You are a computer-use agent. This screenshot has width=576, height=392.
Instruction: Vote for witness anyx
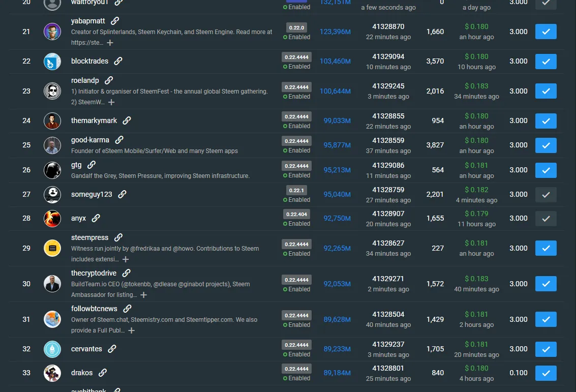(x=545, y=219)
